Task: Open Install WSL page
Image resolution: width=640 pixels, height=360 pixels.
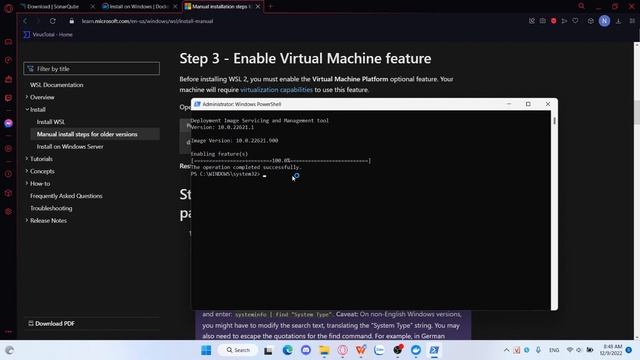Action: (51, 122)
